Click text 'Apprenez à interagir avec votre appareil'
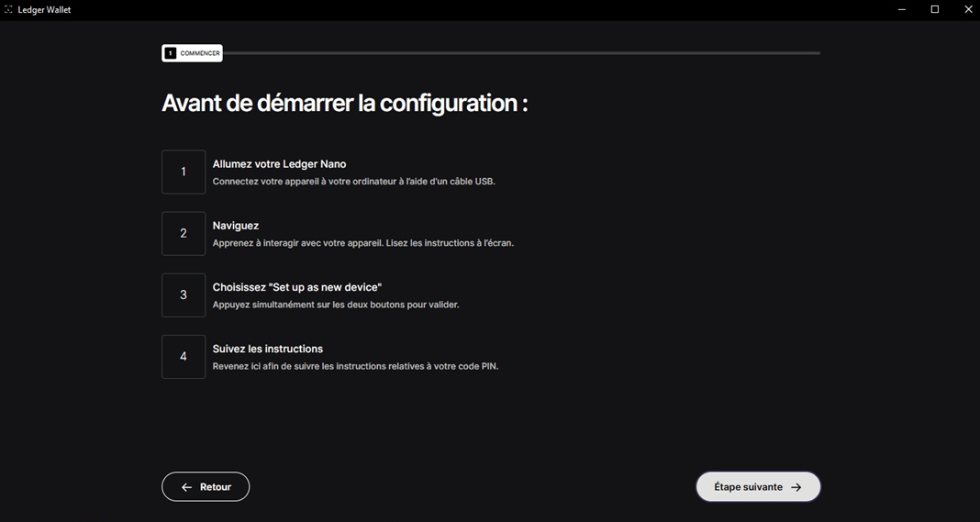The width and height of the screenshot is (980, 522). [297, 243]
